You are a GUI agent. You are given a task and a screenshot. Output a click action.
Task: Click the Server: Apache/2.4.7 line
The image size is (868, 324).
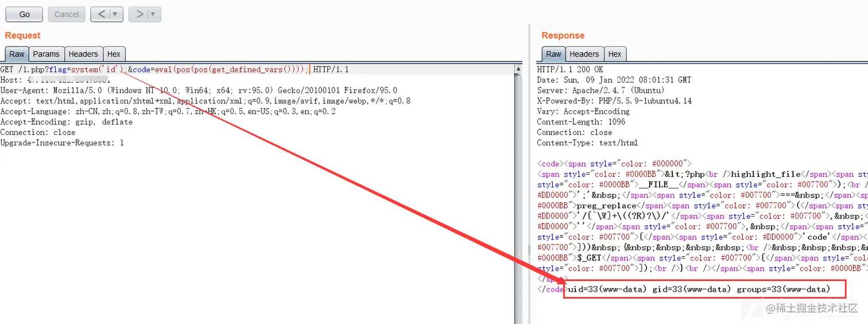pos(600,90)
